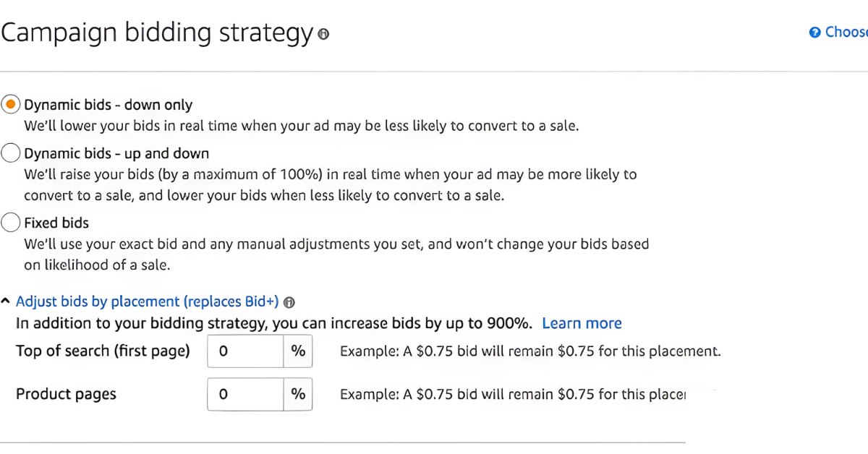The image size is (868, 454).
Task: Click the truncated Choose help link at the top right
Action: click(846, 32)
